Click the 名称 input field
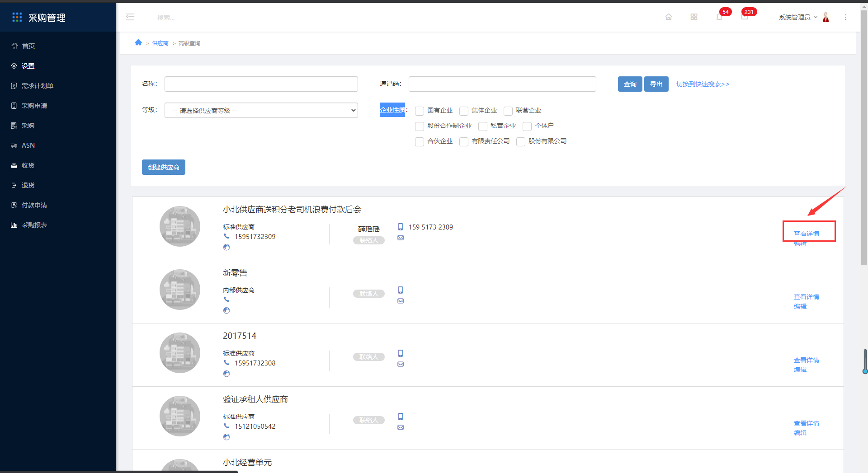 click(261, 84)
